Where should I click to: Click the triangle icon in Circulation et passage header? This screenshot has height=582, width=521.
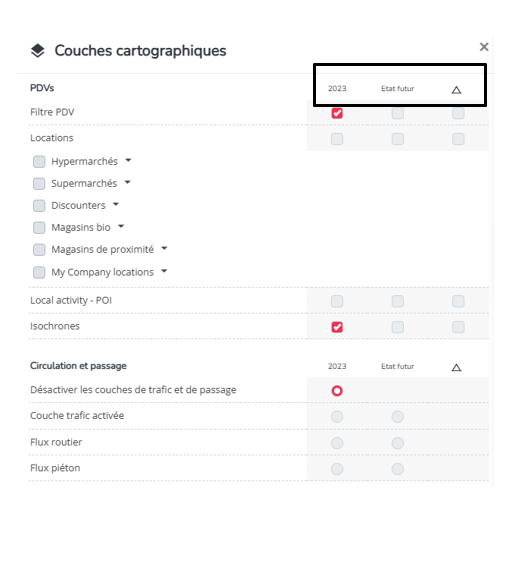coord(456,367)
